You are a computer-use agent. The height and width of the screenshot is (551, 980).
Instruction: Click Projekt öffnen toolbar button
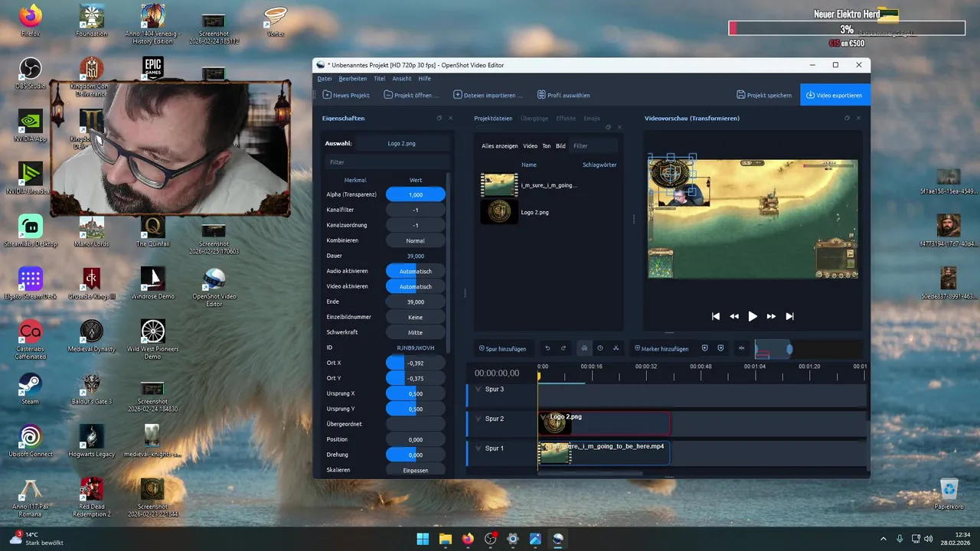pyautogui.click(x=412, y=95)
